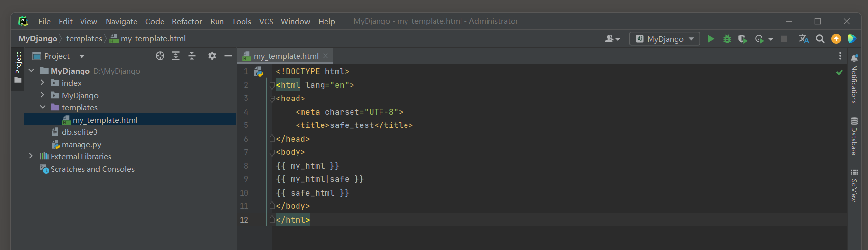The image size is (868, 250).
Task: Click line number 12 in gutter
Action: point(244,220)
